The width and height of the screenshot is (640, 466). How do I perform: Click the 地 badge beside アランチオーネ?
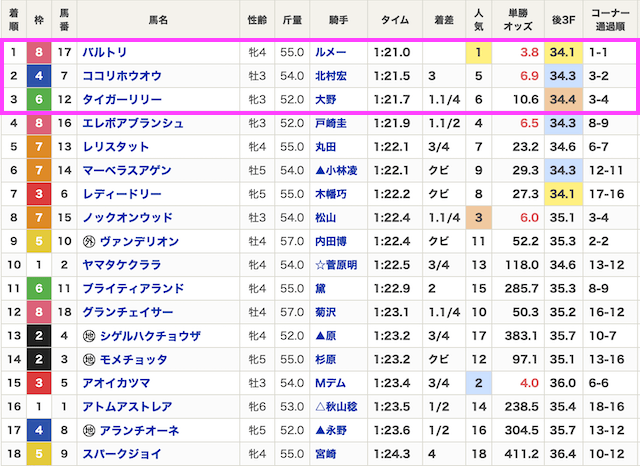89,431
